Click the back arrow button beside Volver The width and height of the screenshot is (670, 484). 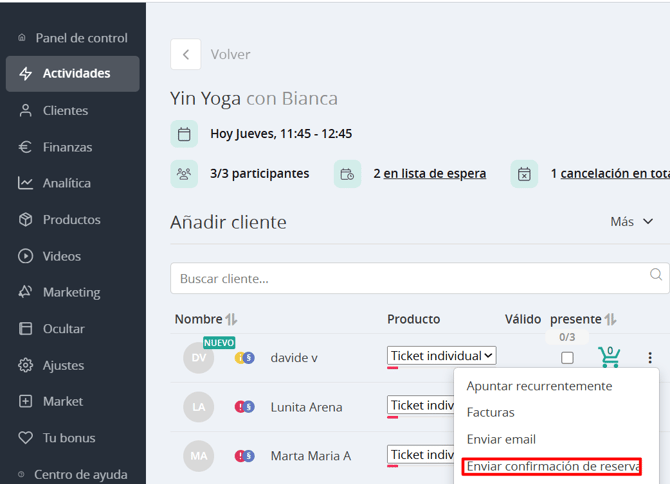tap(185, 54)
